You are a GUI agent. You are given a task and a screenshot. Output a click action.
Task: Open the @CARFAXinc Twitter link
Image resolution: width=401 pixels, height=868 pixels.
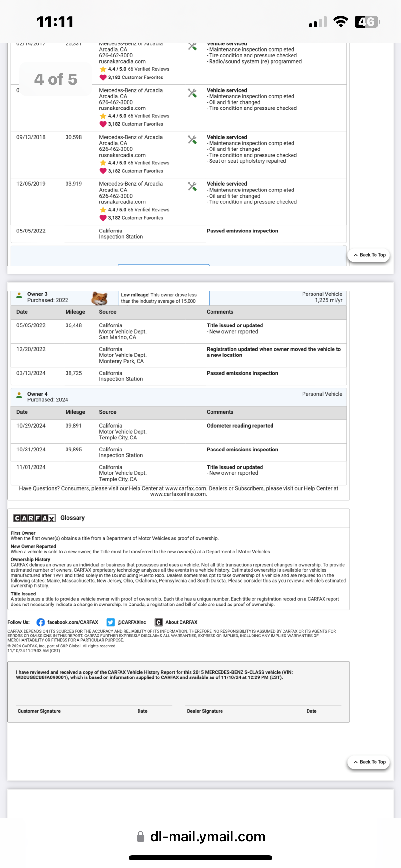coord(132,622)
